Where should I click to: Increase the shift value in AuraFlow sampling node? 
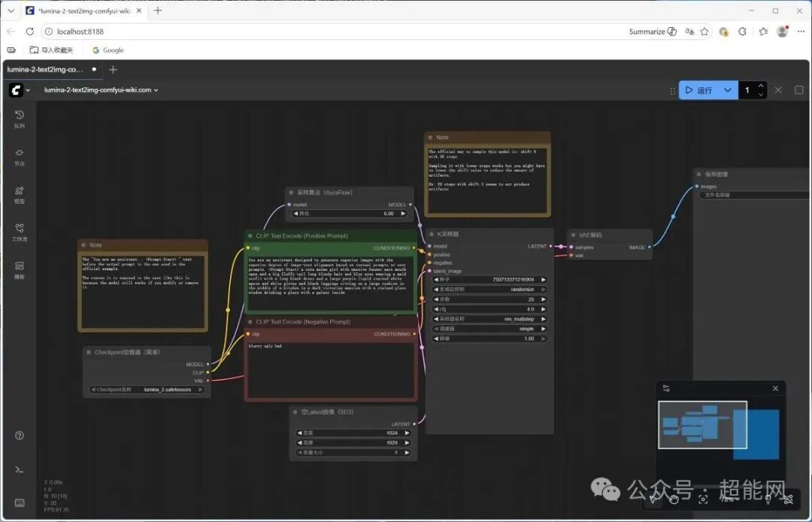404,214
